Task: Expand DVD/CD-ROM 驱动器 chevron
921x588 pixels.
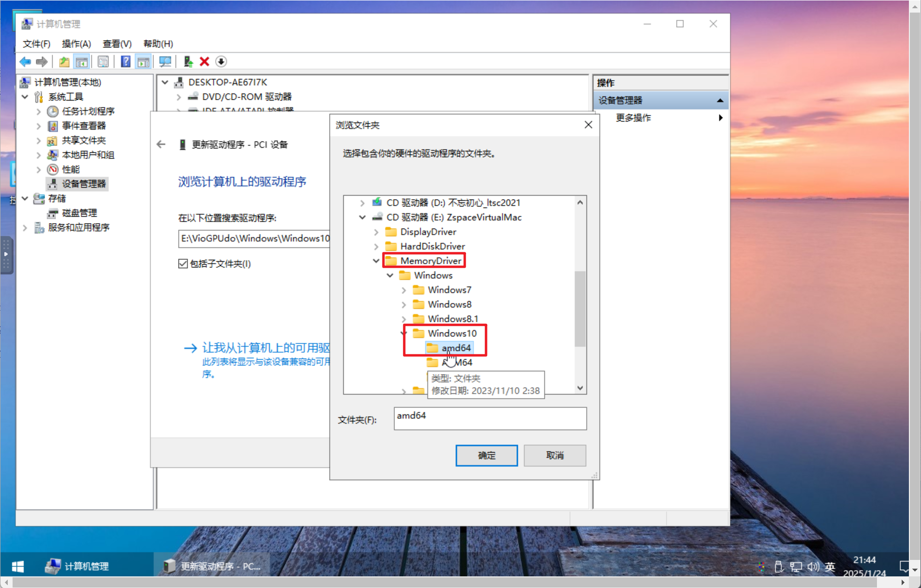Action: (179, 97)
